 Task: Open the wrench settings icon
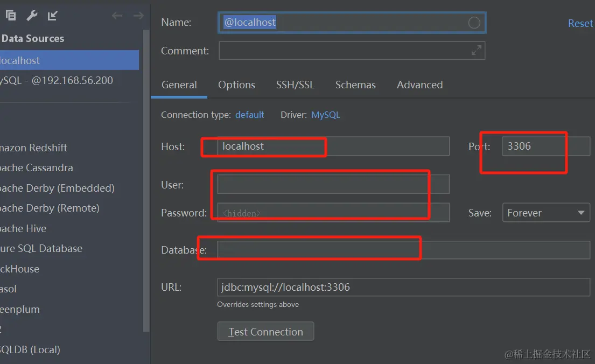[32, 16]
